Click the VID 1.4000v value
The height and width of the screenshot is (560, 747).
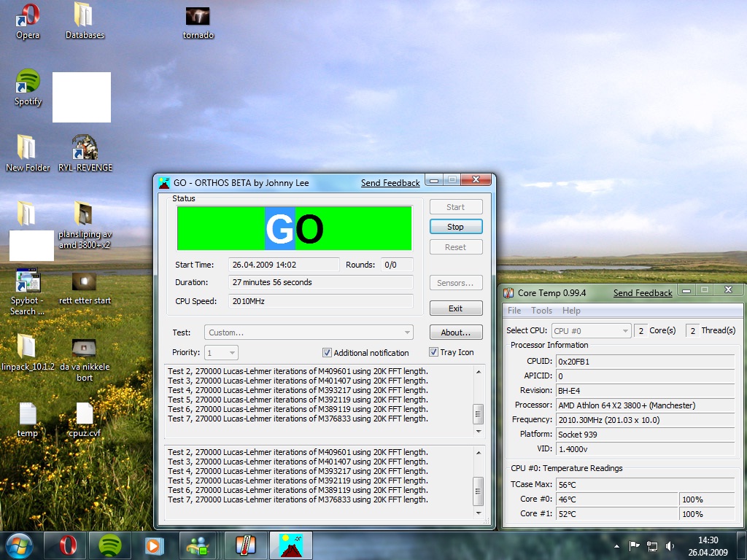coord(645,449)
